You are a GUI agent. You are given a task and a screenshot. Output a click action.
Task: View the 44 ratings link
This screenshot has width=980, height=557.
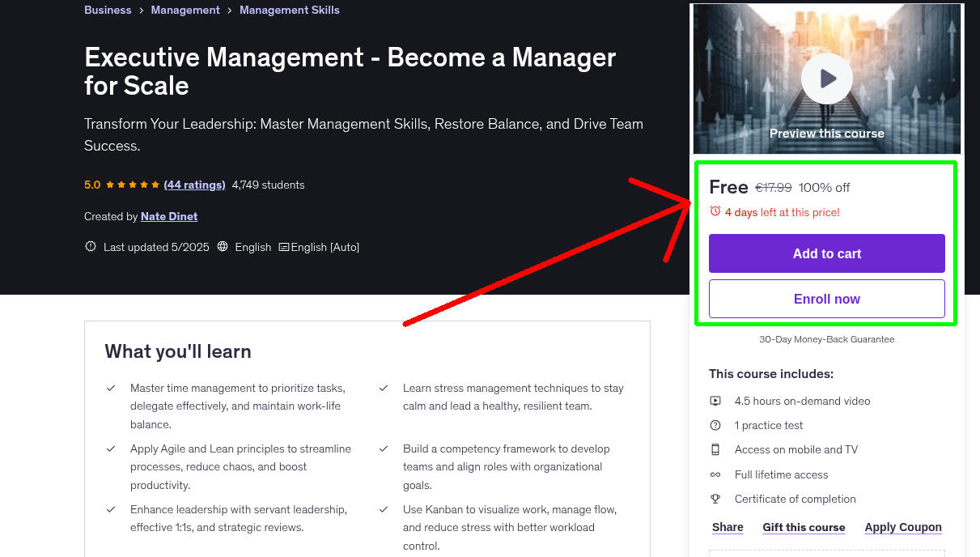pyautogui.click(x=194, y=185)
